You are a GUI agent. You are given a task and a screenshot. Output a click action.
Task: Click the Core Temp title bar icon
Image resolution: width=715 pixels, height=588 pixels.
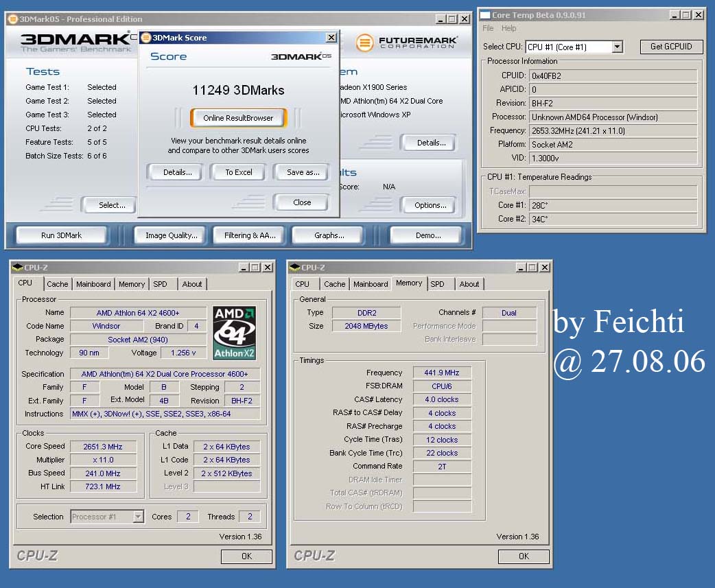coord(485,15)
